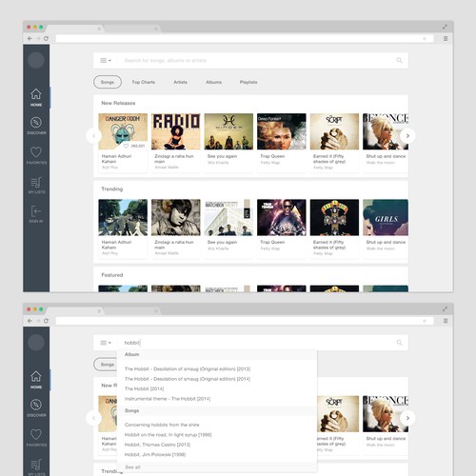Open hamburger menu of bottom browser window

446,321
